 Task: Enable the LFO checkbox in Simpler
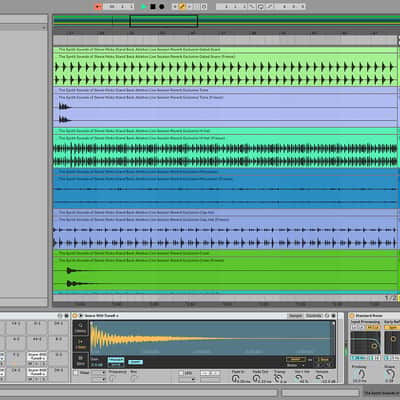(x=181, y=373)
